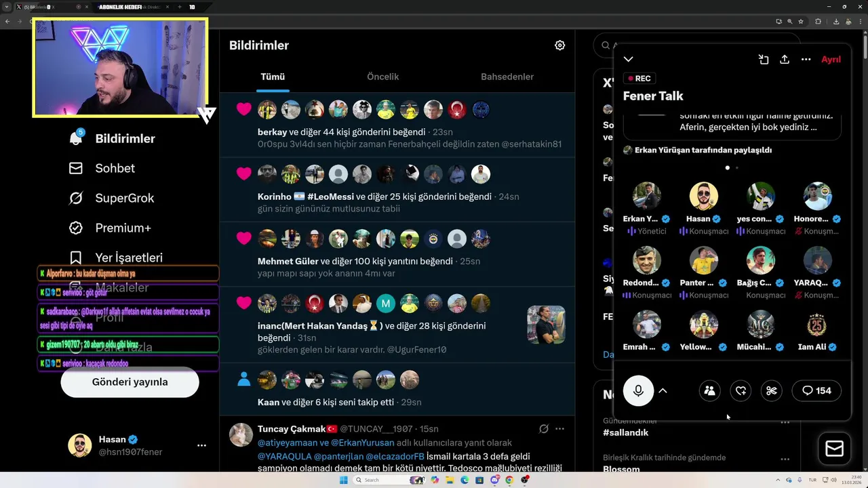Open account options next to Hasan profile
Screen dimensions: 868x488
(x=201, y=445)
